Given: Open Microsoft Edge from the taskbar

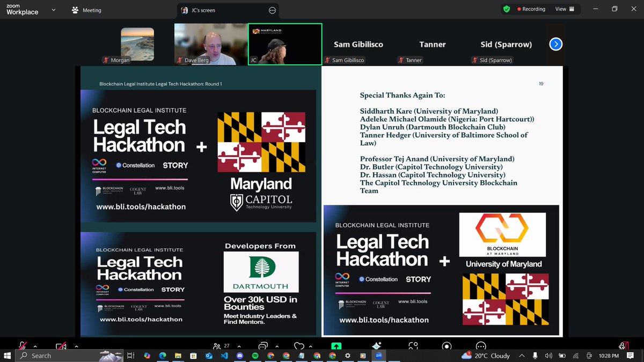Looking at the screenshot, I should pos(163,356).
